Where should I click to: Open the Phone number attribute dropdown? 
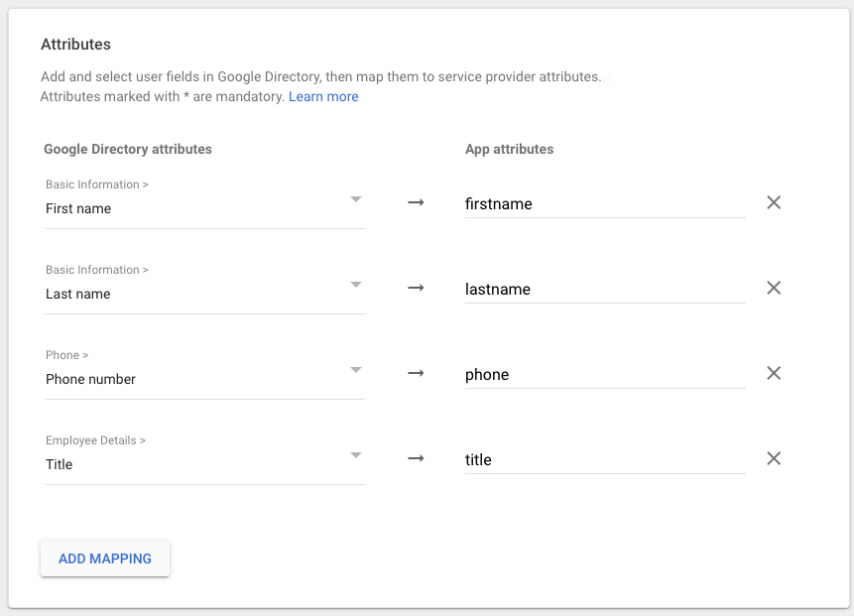(x=204, y=372)
